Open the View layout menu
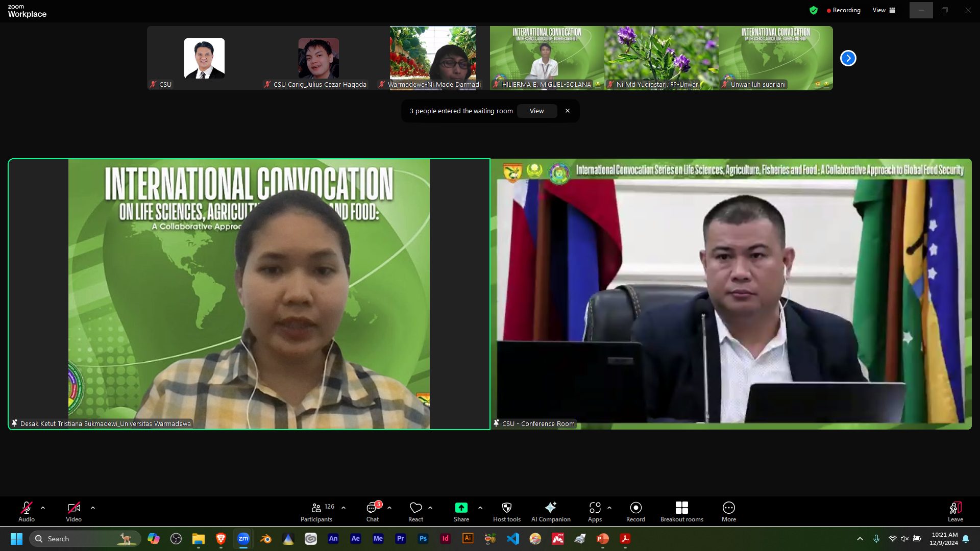The width and height of the screenshot is (980, 551). pos(884,10)
